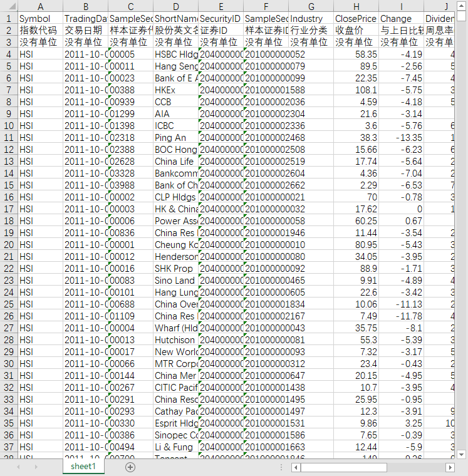Select the AIA cell

(176, 114)
